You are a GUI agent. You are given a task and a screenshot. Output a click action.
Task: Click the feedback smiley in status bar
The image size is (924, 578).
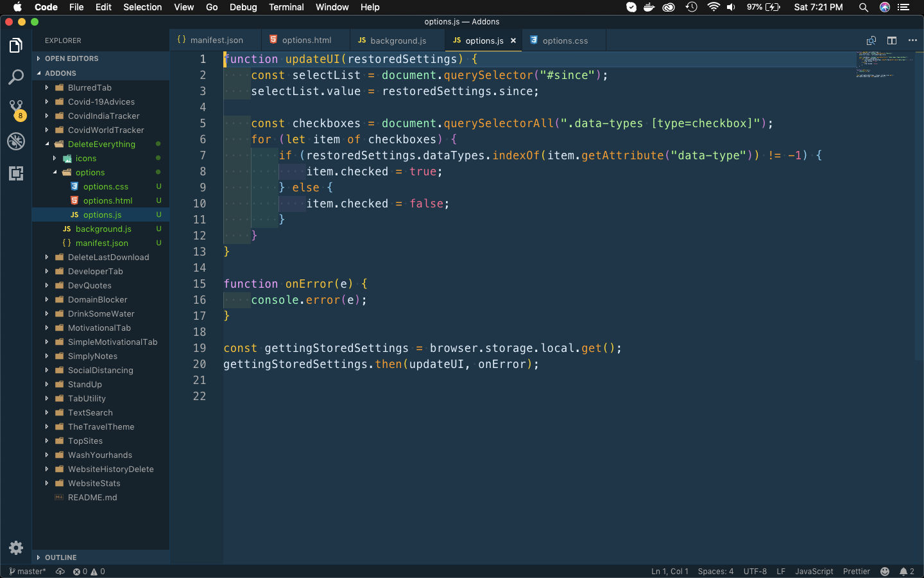[885, 572]
